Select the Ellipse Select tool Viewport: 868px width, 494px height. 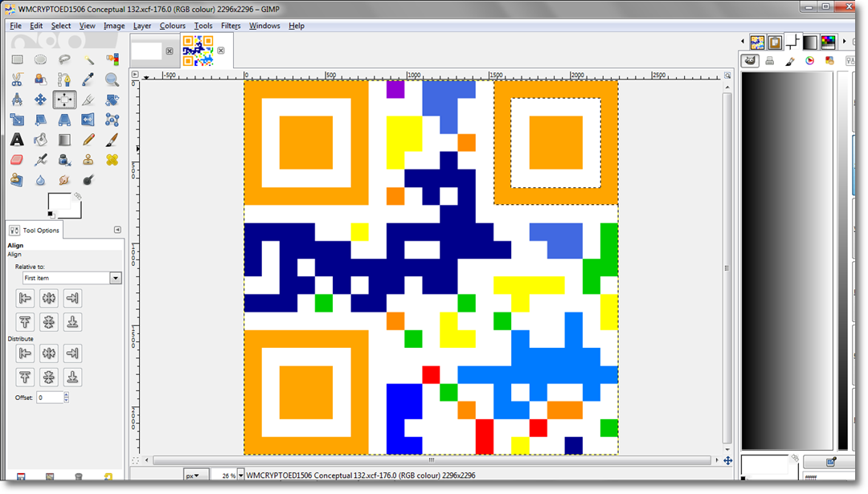(40, 59)
